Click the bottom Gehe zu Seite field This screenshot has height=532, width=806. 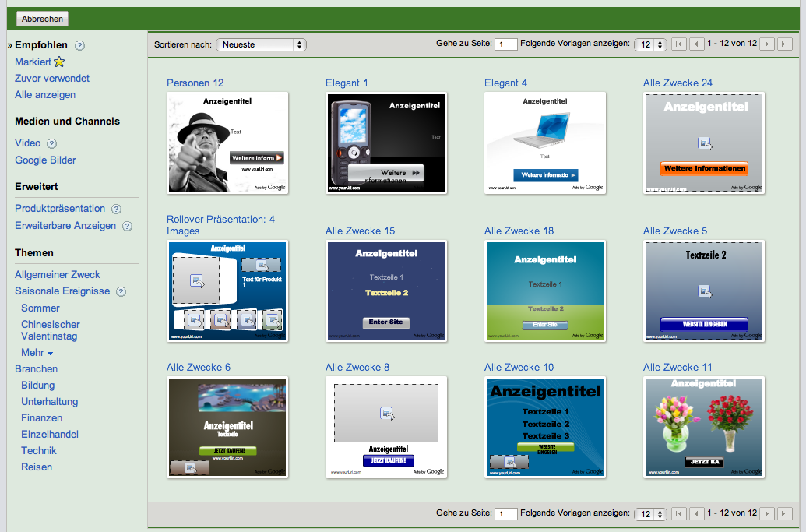pos(506,514)
